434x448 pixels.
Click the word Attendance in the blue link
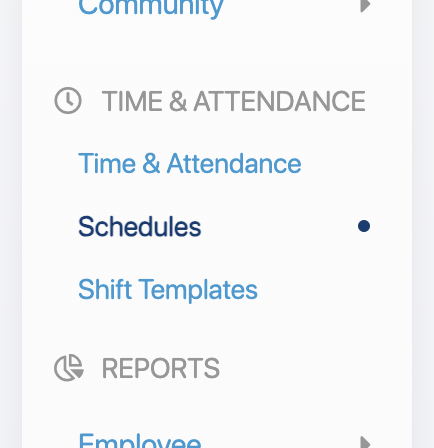pyautogui.click(x=234, y=164)
